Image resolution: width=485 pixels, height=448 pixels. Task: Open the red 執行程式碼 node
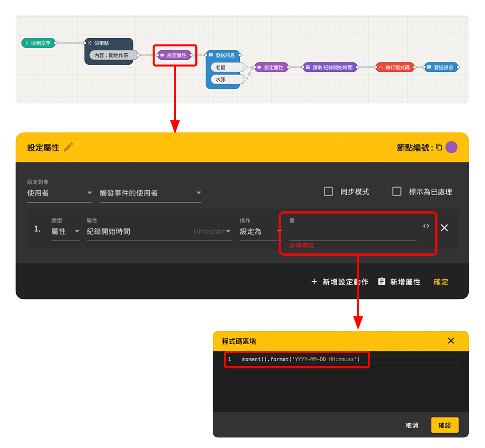(396, 67)
